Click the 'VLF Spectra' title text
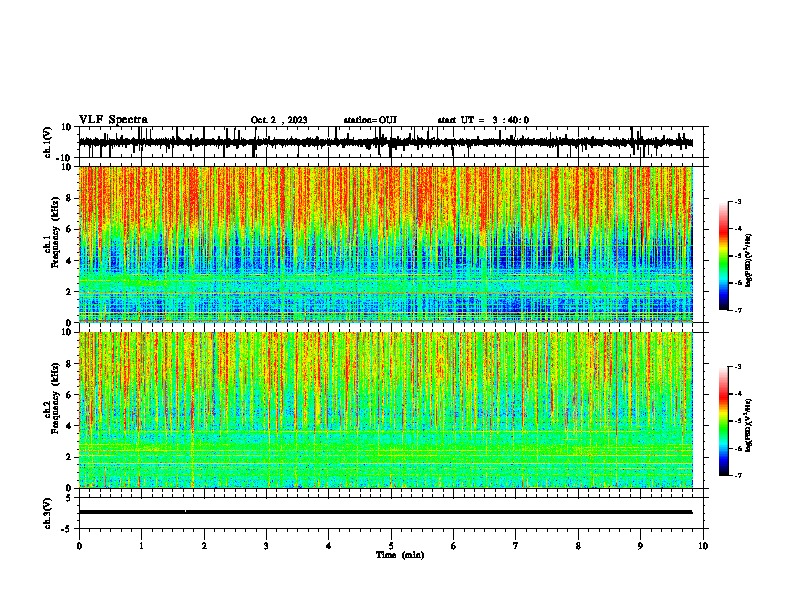 (113, 120)
